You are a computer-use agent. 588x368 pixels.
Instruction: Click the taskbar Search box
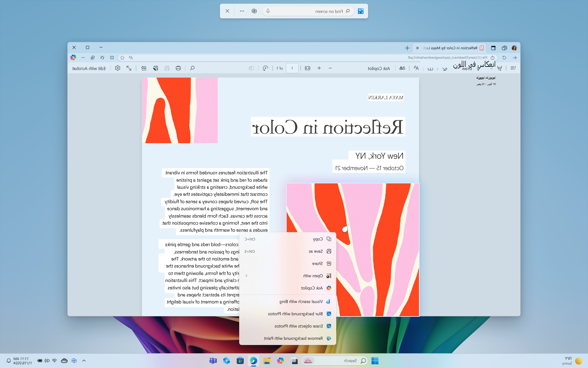pyautogui.click(x=335, y=361)
